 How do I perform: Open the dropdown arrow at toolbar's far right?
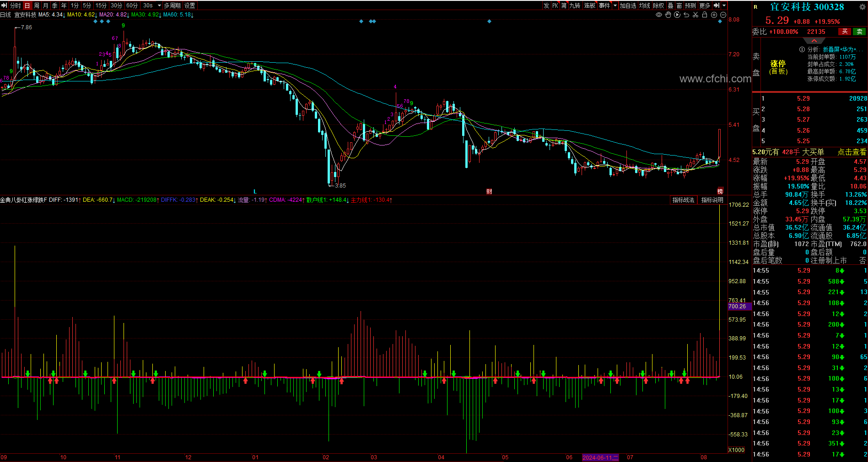point(724,5)
